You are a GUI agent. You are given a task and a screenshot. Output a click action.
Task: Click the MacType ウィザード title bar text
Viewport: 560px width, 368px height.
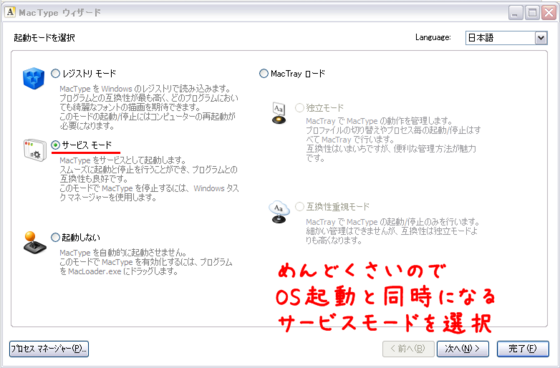click(x=60, y=13)
